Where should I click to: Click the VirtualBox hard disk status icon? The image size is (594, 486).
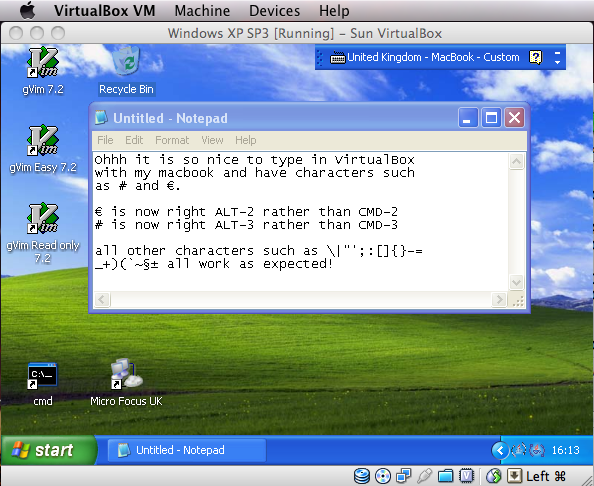362,476
